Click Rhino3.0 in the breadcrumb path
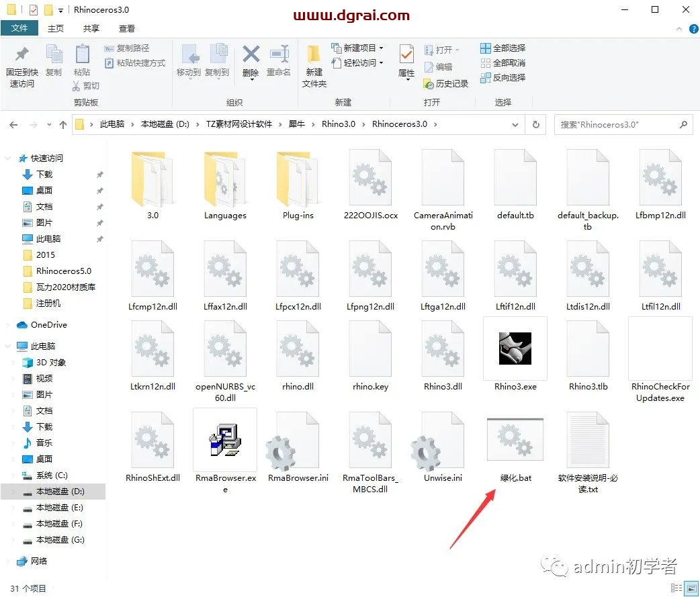 click(x=339, y=124)
